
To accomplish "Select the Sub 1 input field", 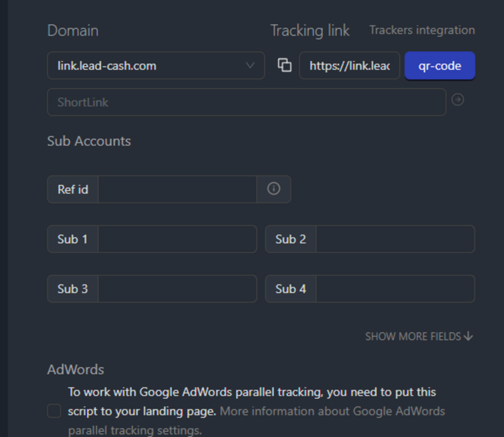I will (177, 239).
